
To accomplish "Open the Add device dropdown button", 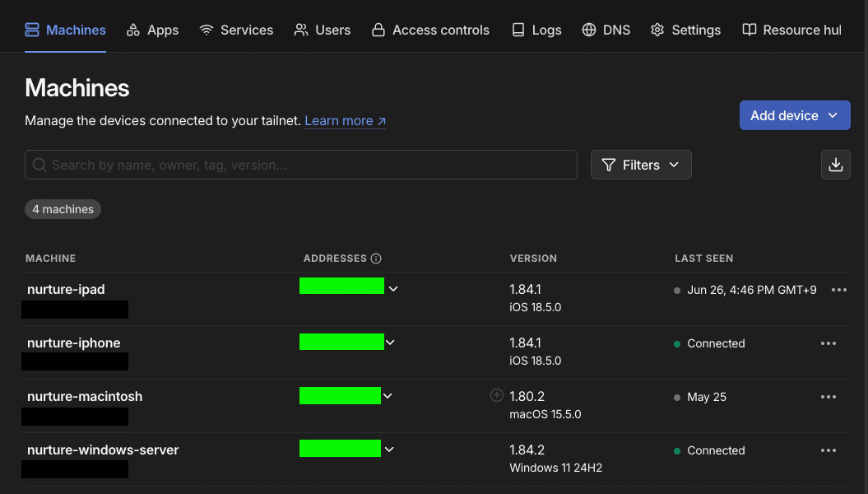I will (794, 116).
